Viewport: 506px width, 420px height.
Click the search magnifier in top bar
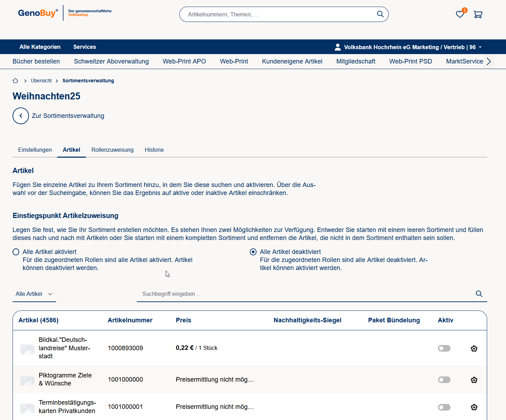click(380, 14)
